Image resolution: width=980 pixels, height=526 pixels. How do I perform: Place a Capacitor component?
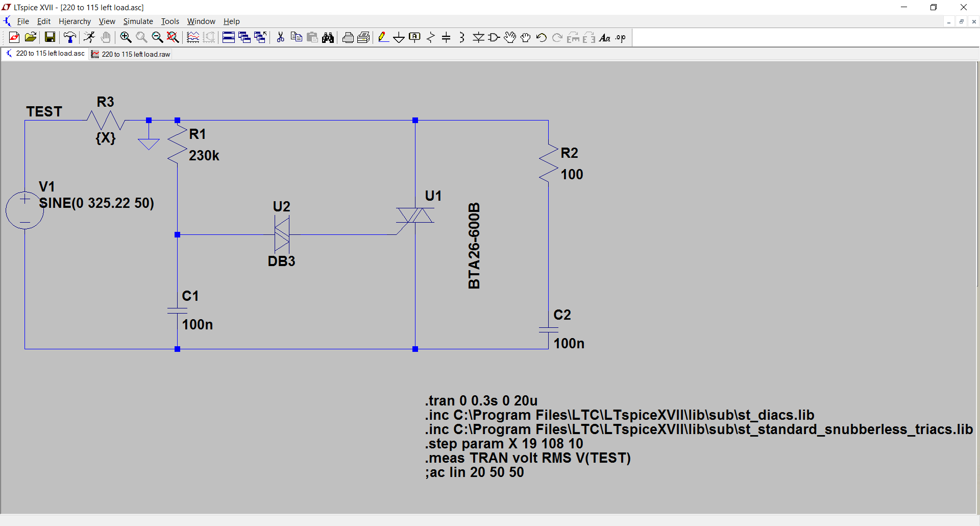click(446, 37)
